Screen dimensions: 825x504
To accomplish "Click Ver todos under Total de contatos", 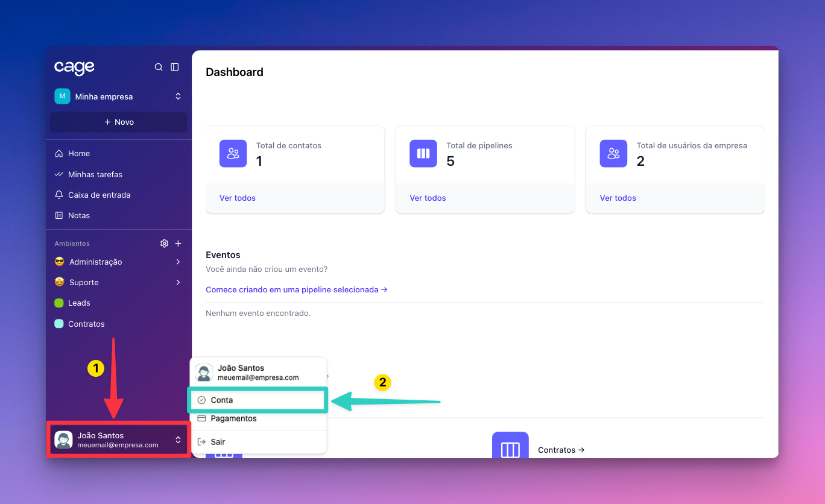I will tap(238, 198).
